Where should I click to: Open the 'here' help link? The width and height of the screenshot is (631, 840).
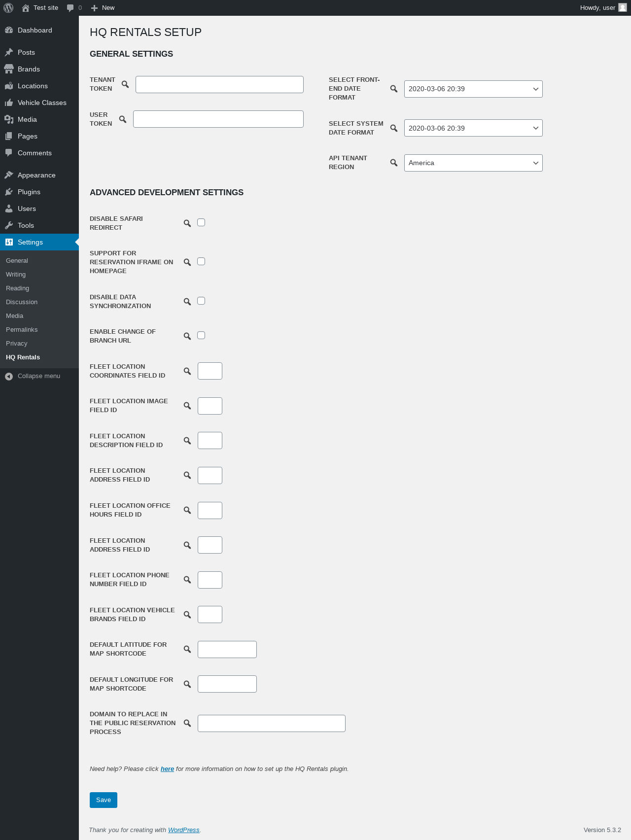[167, 769]
